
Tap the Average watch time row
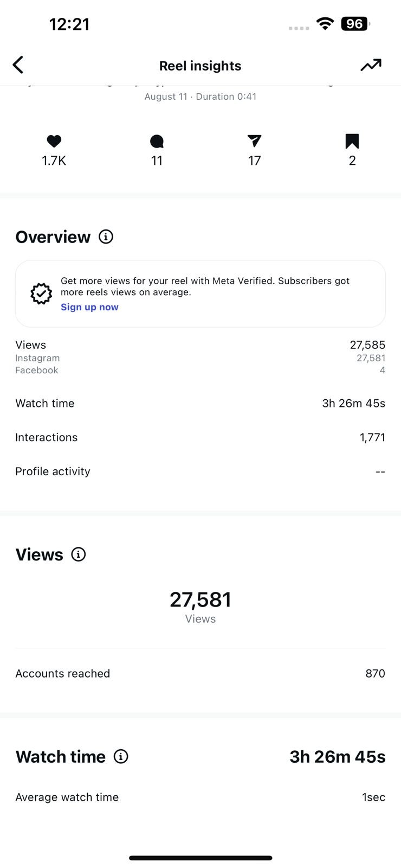200,797
